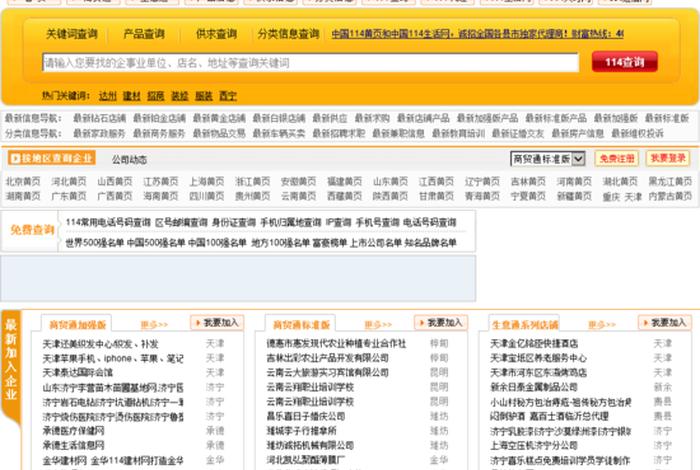This screenshot has width=700, height=470.
Task: Click 我要加入 in 商贸通加强版 panel
Action: 217,323
